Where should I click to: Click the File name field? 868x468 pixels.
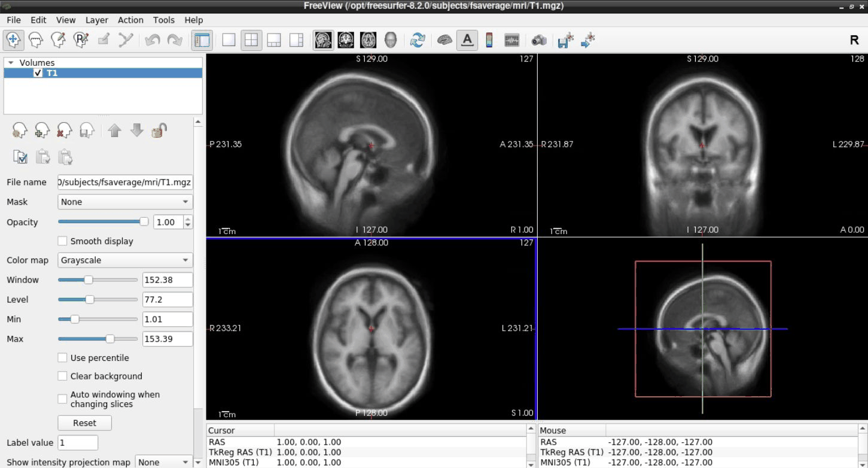[125, 182]
